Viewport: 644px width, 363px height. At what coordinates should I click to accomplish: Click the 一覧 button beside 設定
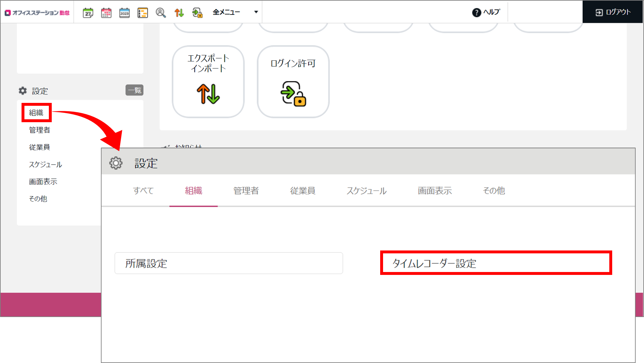click(x=134, y=90)
